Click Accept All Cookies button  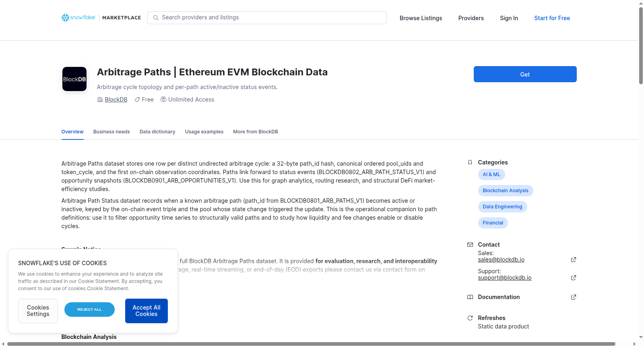pyautogui.click(x=147, y=311)
